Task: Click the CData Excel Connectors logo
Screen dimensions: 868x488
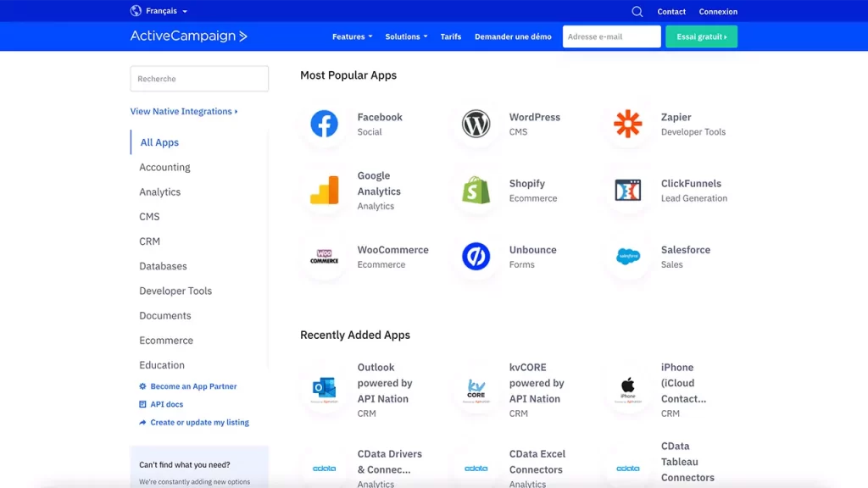Action: [476, 469]
